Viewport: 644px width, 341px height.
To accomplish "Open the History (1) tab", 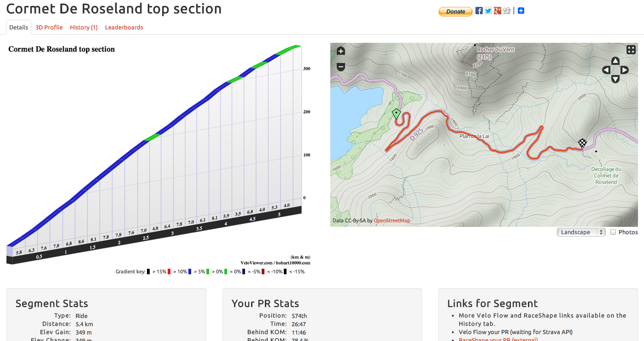I will (84, 28).
